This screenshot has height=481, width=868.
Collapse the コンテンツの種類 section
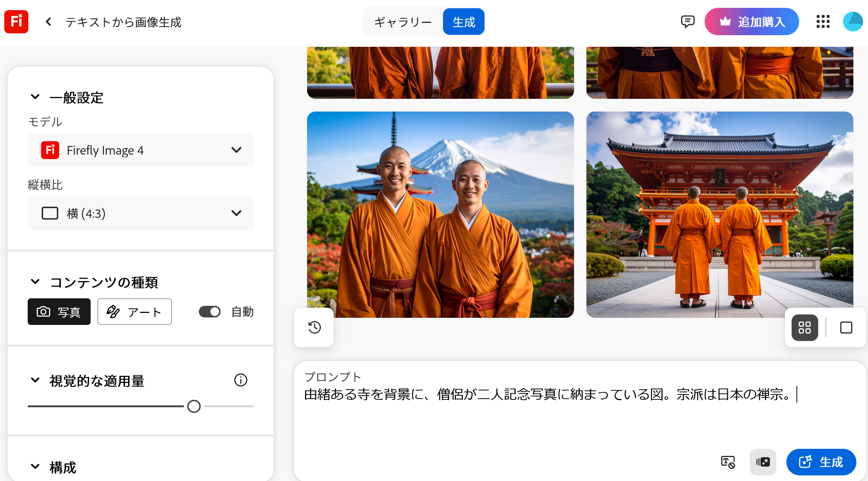[35, 282]
